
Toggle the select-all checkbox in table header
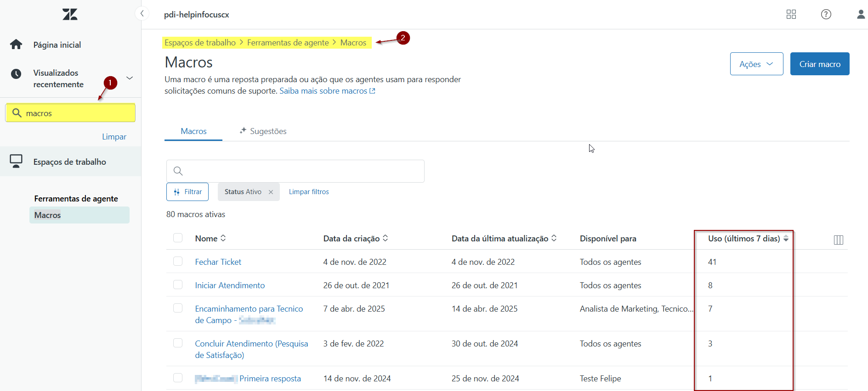click(178, 238)
